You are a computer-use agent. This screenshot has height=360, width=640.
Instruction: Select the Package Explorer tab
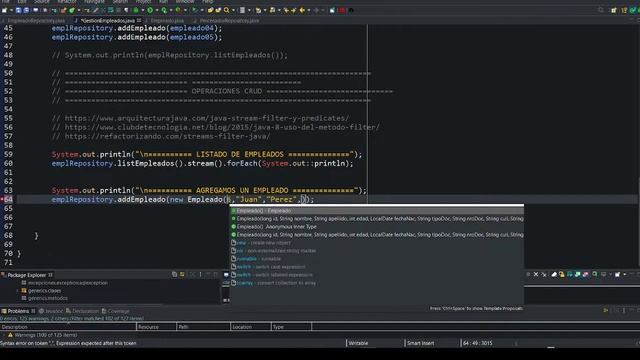point(27,275)
